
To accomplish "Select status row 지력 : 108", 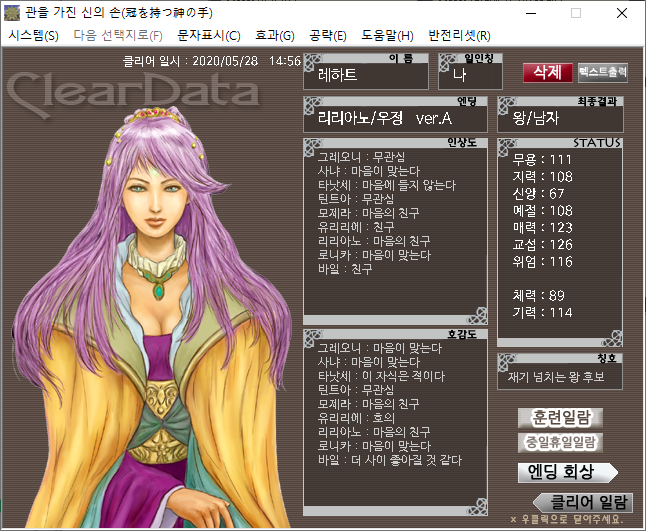I will tap(542, 176).
